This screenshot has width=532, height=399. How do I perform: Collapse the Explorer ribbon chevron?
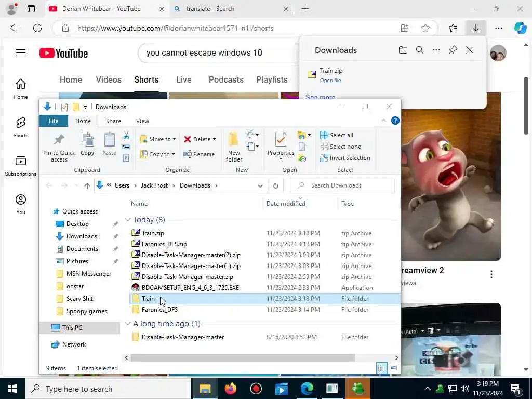click(x=384, y=121)
